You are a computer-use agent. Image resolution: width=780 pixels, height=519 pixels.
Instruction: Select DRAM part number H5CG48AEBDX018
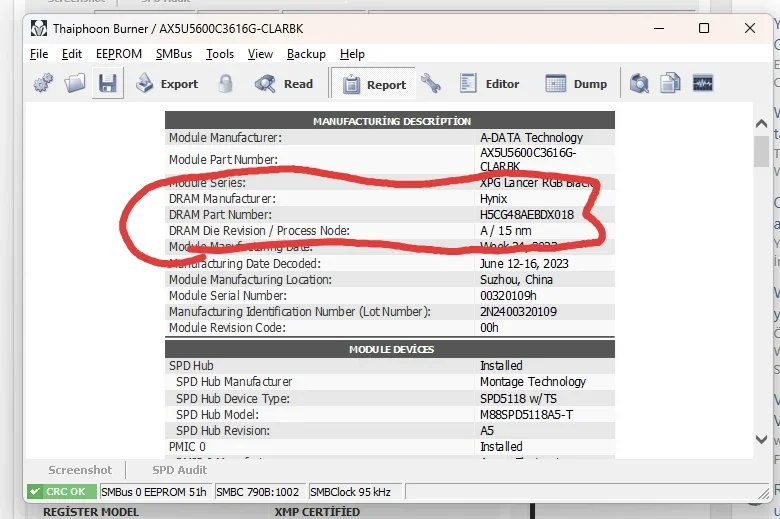[527, 214]
